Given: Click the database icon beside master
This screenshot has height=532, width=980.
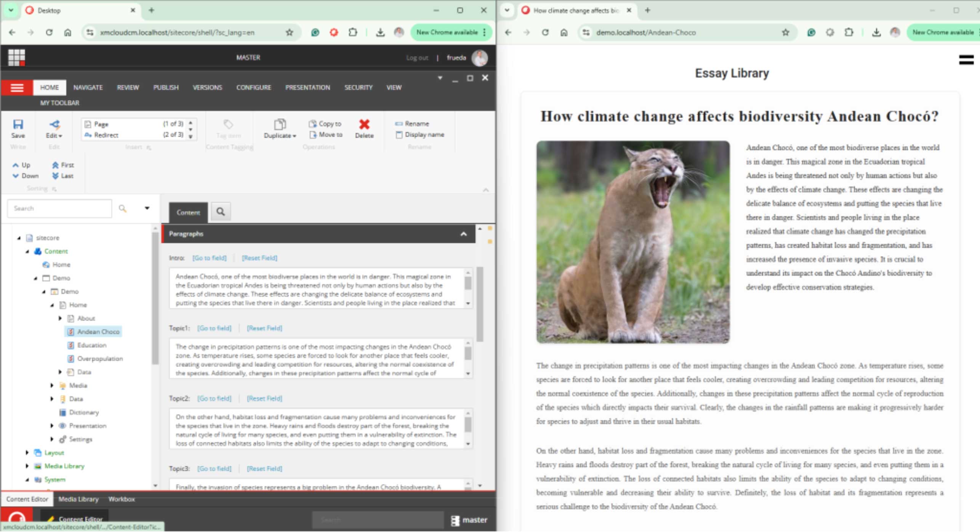Looking at the screenshot, I should click(455, 520).
